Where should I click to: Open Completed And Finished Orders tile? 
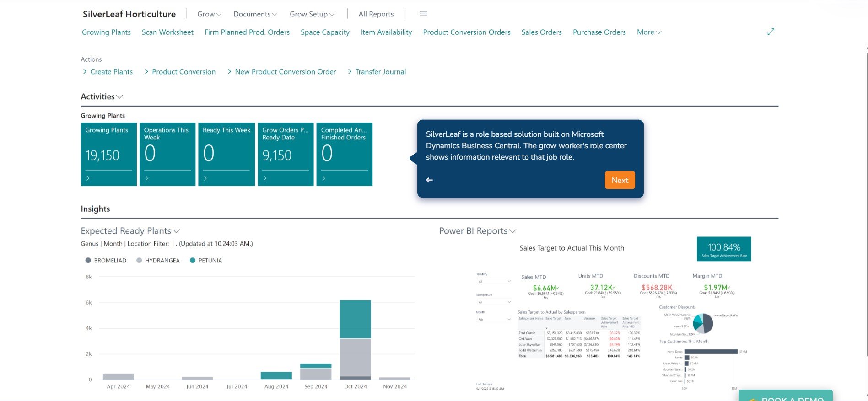click(345, 154)
